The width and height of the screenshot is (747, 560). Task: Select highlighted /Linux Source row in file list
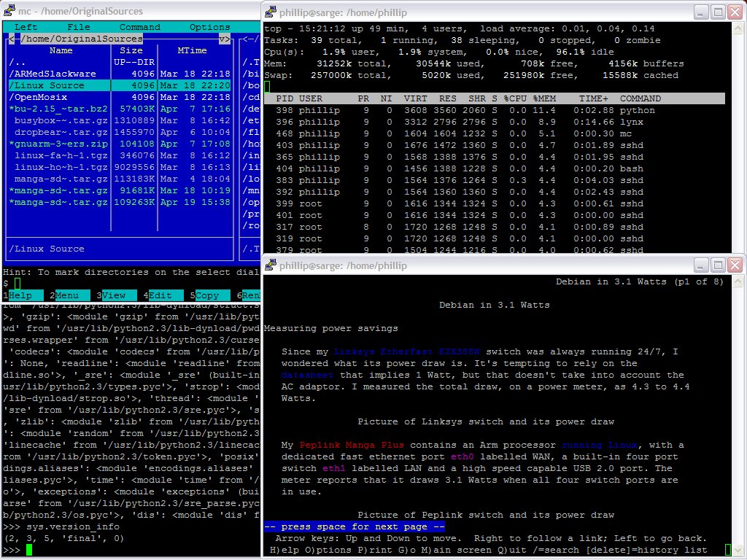[x=120, y=85]
